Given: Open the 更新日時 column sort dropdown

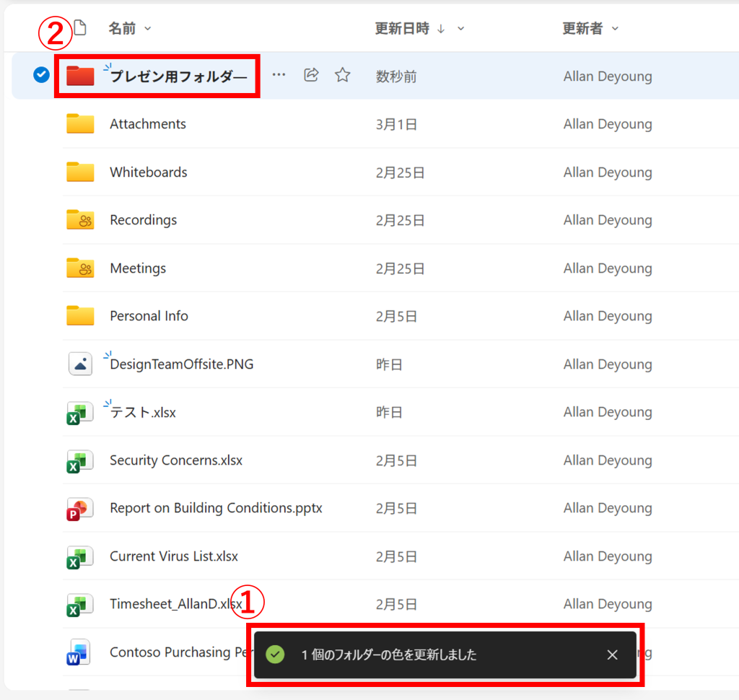Looking at the screenshot, I should pyautogui.click(x=461, y=29).
